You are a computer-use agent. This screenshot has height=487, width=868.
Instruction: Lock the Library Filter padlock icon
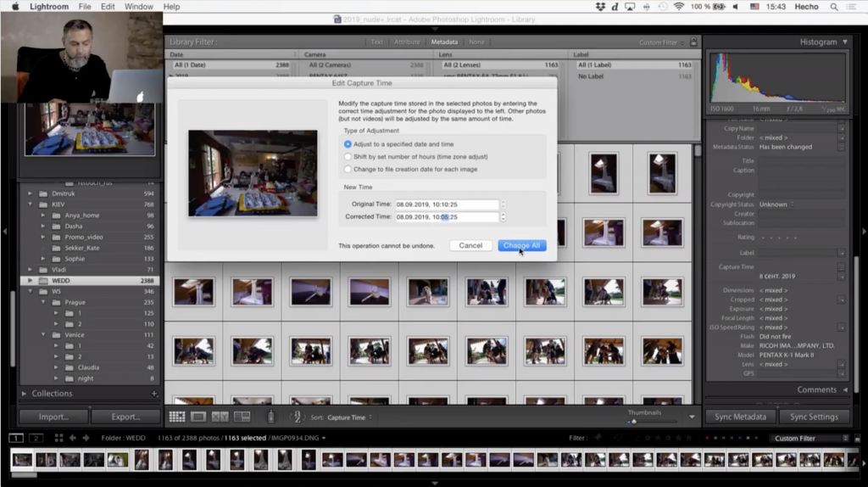[693, 42]
